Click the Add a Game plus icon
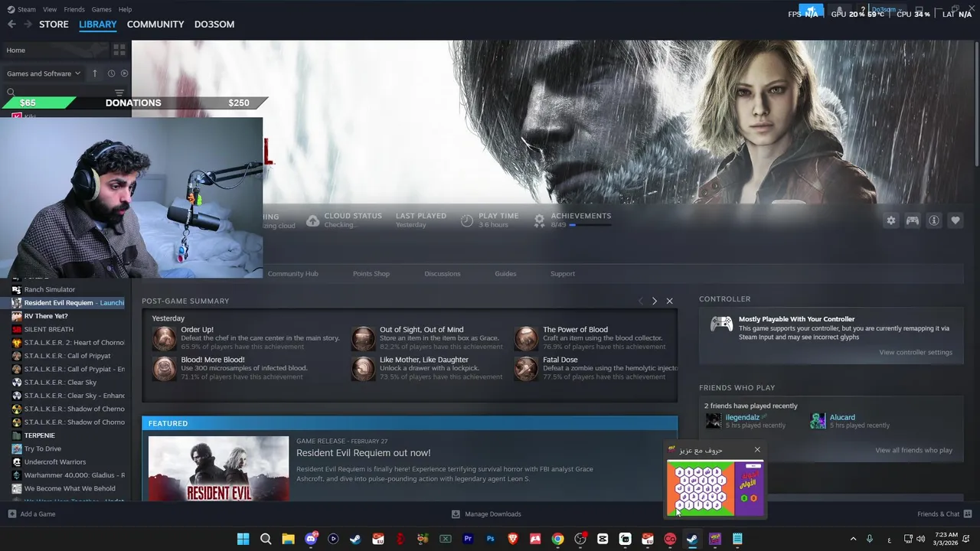The height and width of the screenshot is (551, 980). [11, 514]
